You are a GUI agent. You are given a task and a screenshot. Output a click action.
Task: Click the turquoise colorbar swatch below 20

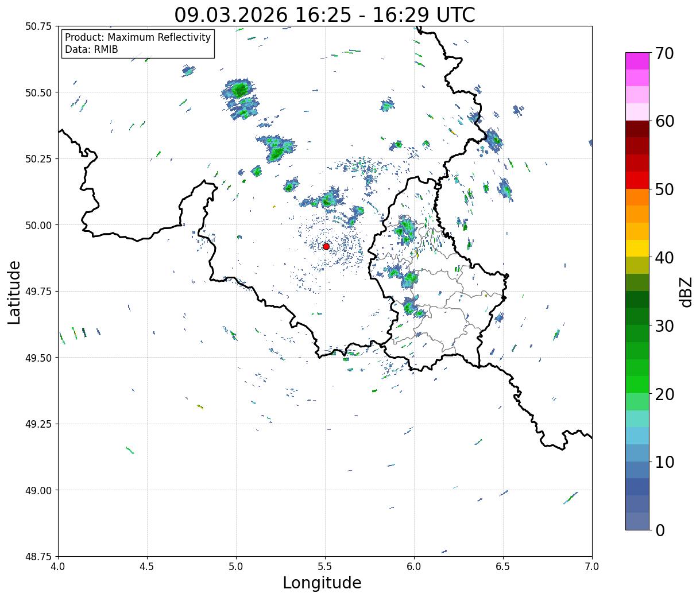[x=637, y=419]
